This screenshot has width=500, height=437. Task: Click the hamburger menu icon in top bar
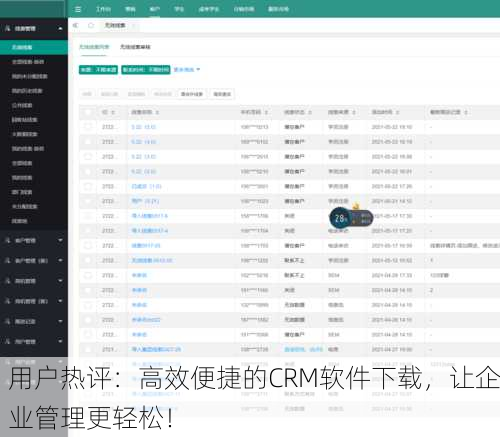point(78,9)
